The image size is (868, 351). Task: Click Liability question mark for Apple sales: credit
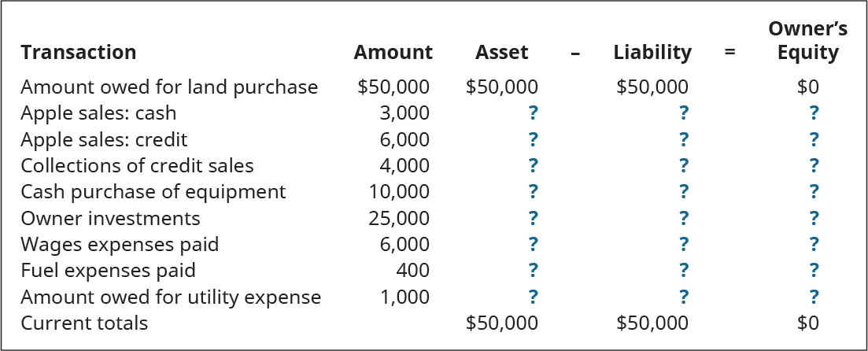click(683, 139)
